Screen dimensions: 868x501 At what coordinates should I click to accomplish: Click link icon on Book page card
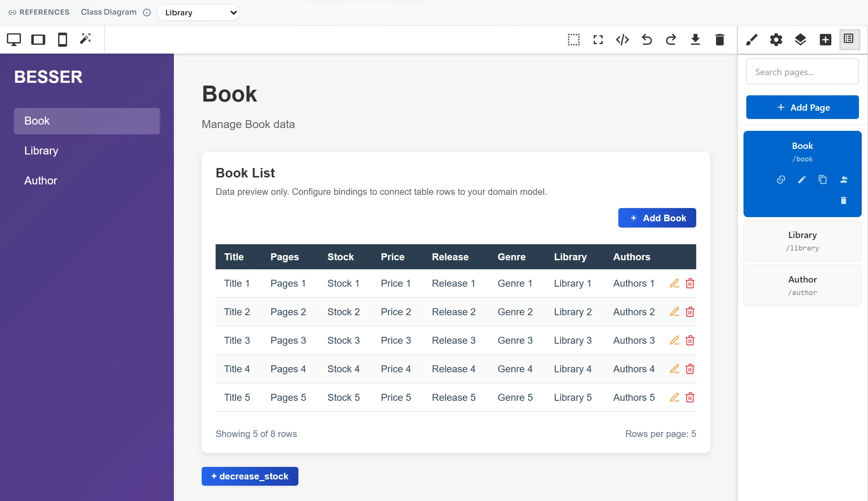click(781, 180)
